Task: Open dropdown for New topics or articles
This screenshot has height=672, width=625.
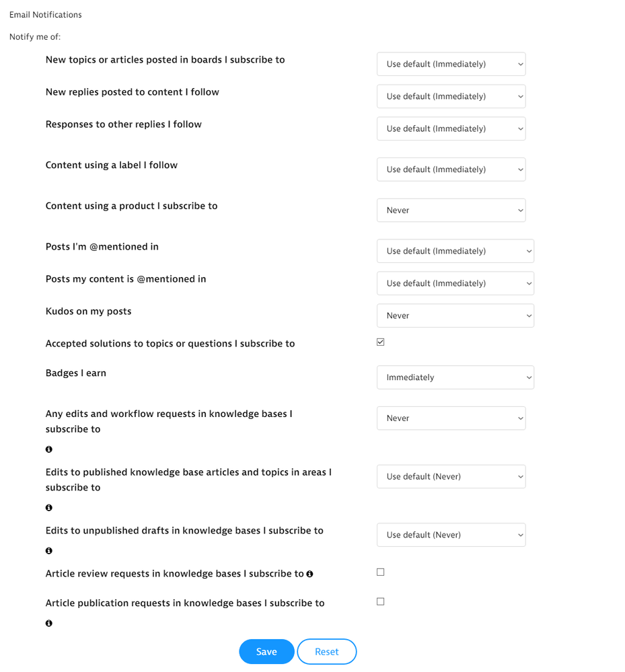Action: pyautogui.click(x=451, y=65)
